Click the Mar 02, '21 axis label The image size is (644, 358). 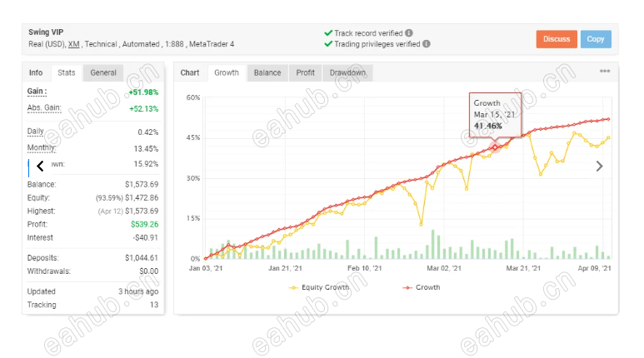point(444,268)
